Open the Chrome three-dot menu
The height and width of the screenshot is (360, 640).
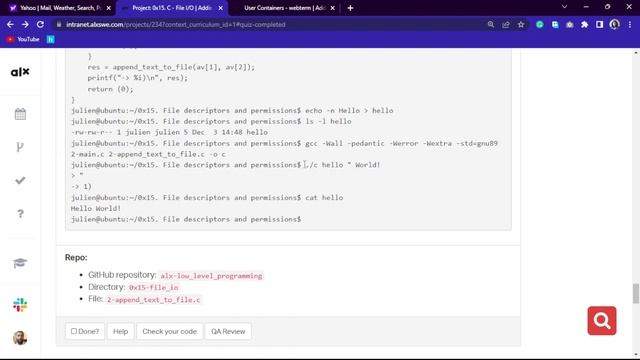coord(630,24)
